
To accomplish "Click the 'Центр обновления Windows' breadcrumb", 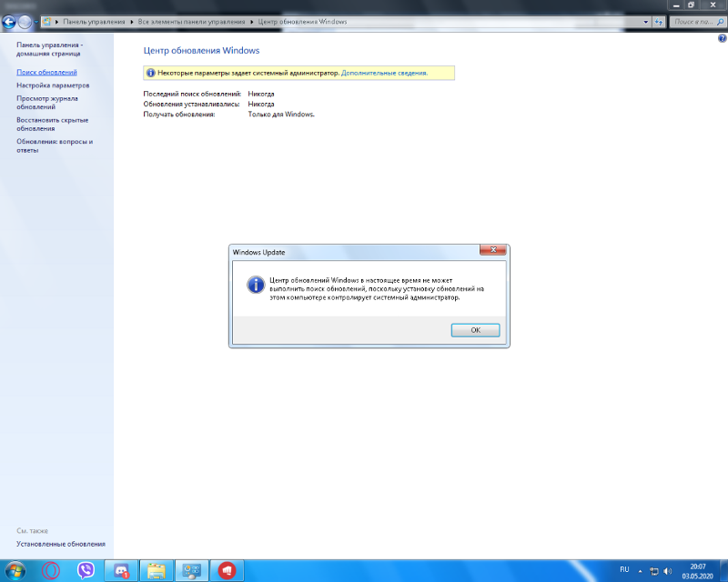I will (x=302, y=22).
